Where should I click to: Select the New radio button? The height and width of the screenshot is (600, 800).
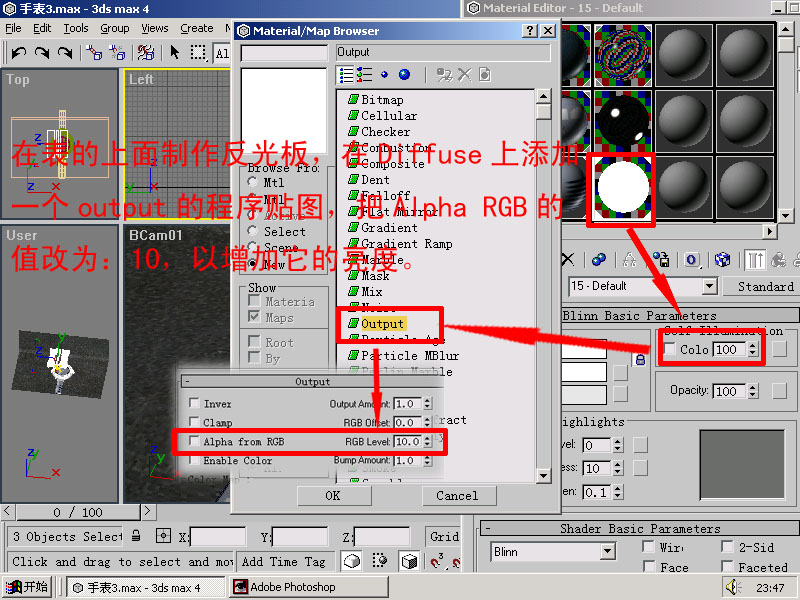tap(253, 263)
